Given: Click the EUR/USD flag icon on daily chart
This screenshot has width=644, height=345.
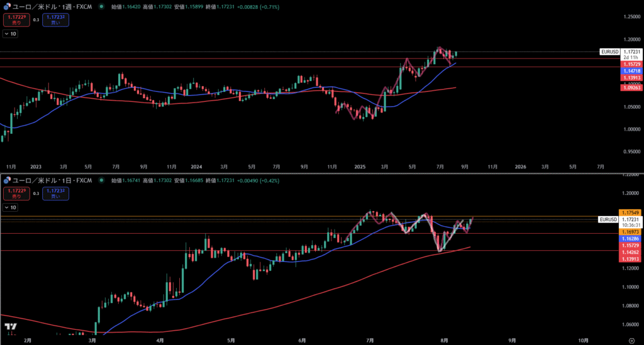Looking at the screenshot, I should point(7,180).
